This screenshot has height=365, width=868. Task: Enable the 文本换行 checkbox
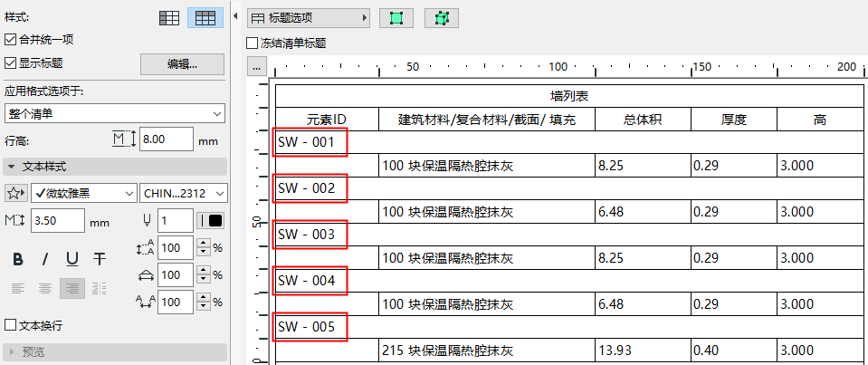pyautogui.click(x=9, y=325)
